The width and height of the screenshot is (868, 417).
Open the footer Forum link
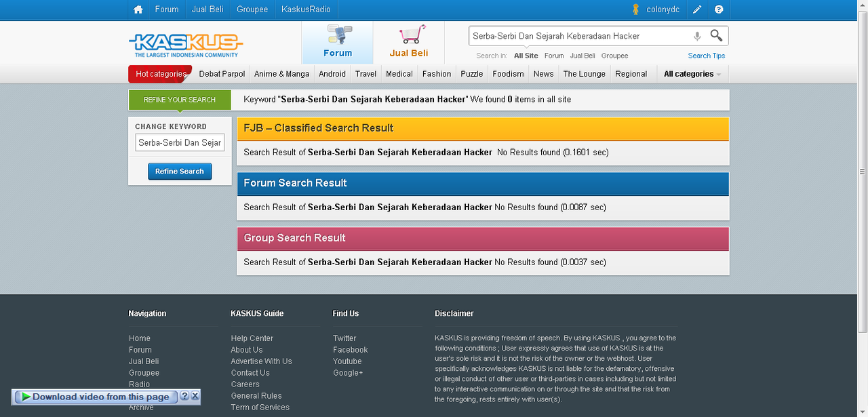coord(140,350)
